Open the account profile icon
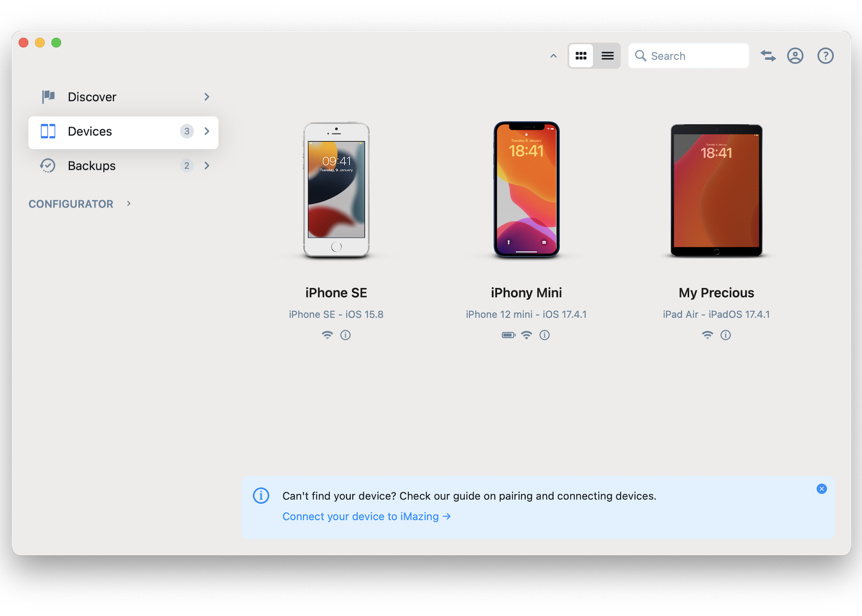 tap(795, 56)
